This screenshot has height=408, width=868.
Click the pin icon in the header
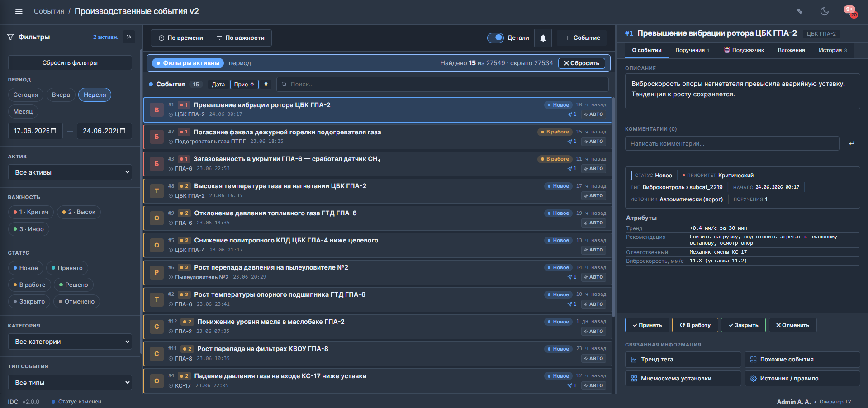(x=800, y=11)
